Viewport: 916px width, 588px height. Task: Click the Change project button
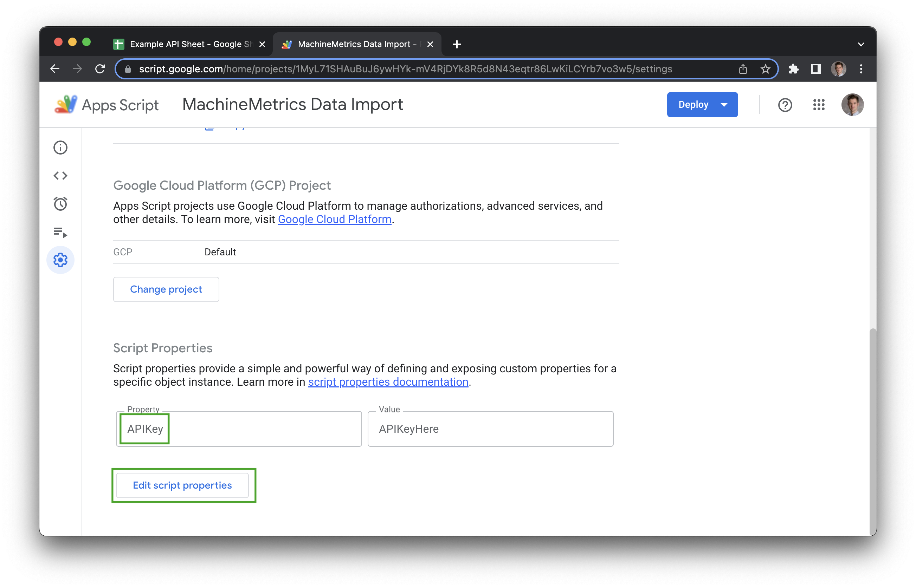point(166,289)
